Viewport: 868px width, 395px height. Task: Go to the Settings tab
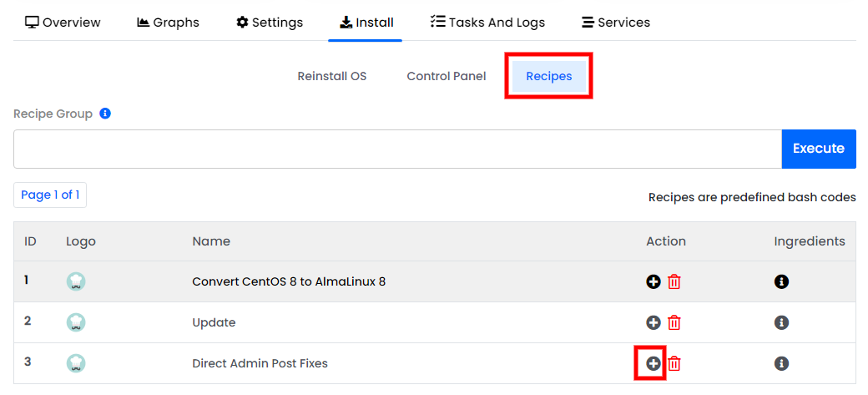[x=270, y=23]
